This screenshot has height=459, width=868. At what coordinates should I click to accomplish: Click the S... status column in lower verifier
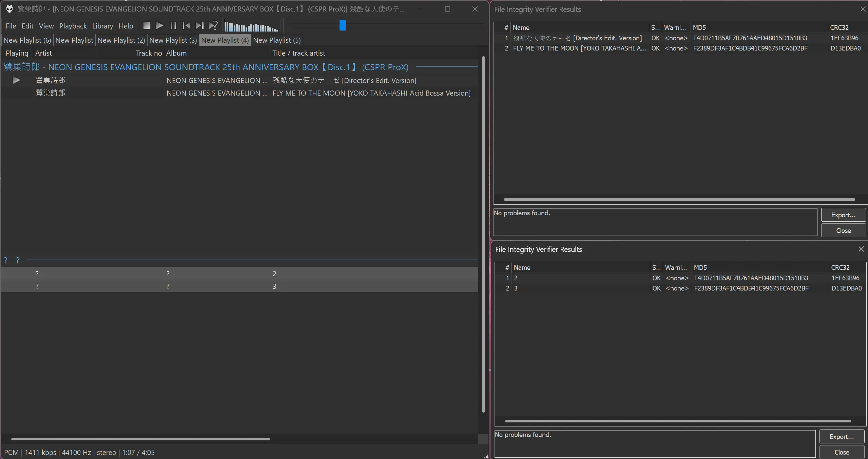click(x=656, y=267)
